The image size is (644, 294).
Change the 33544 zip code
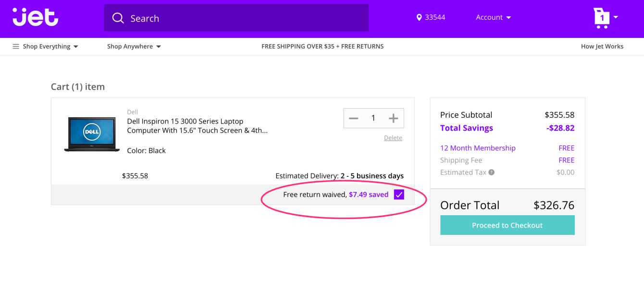click(435, 17)
